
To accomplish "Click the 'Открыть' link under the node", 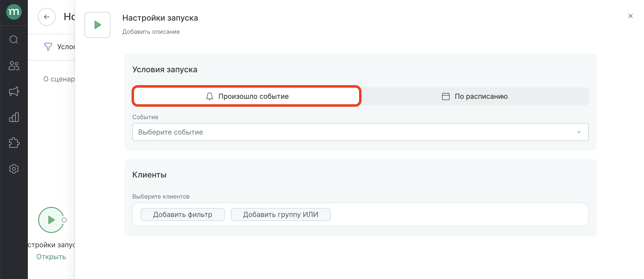I will (x=51, y=257).
